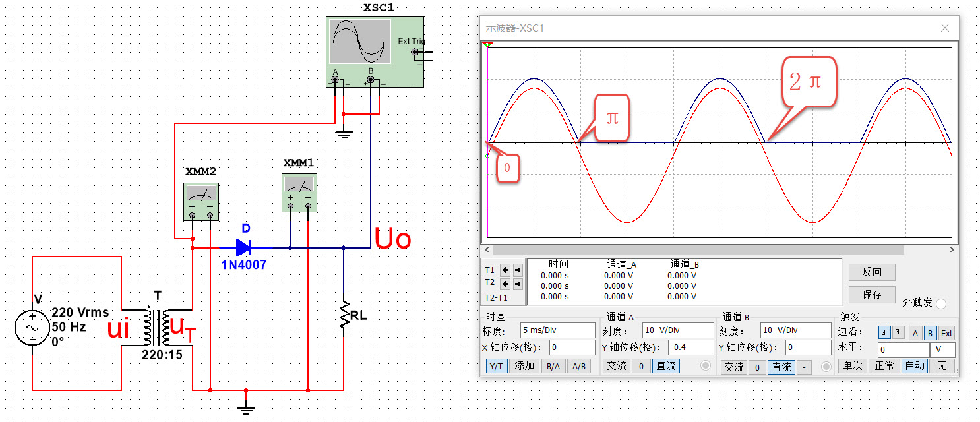Select the XMM2 multimeter instrument
The width and height of the screenshot is (980, 422).
coord(200,202)
